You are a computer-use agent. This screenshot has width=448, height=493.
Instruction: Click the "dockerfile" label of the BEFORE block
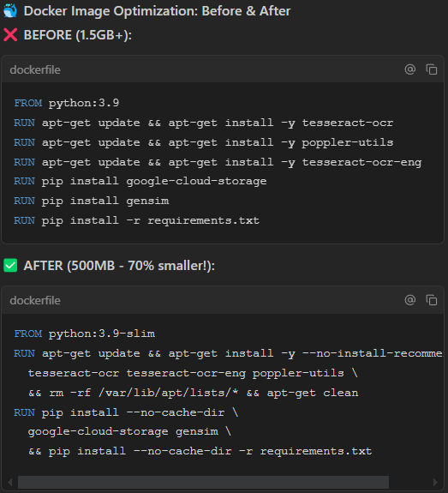click(x=35, y=69)
